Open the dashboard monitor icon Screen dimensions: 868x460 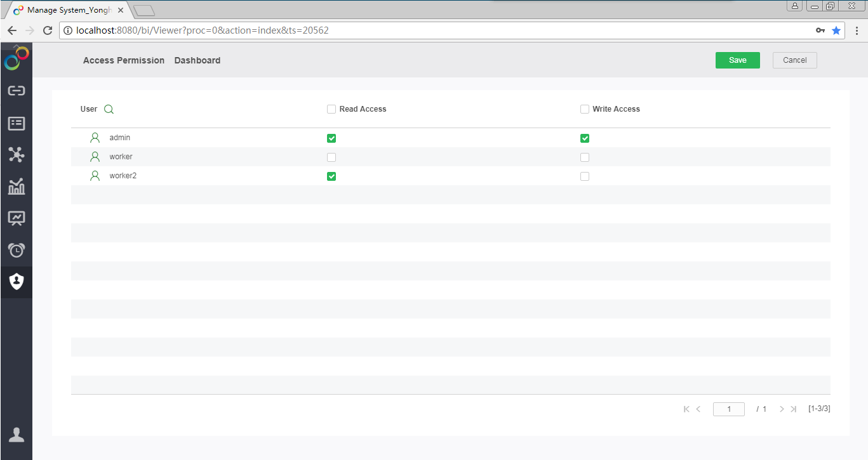pyautogui.click(x=16, y=218)
